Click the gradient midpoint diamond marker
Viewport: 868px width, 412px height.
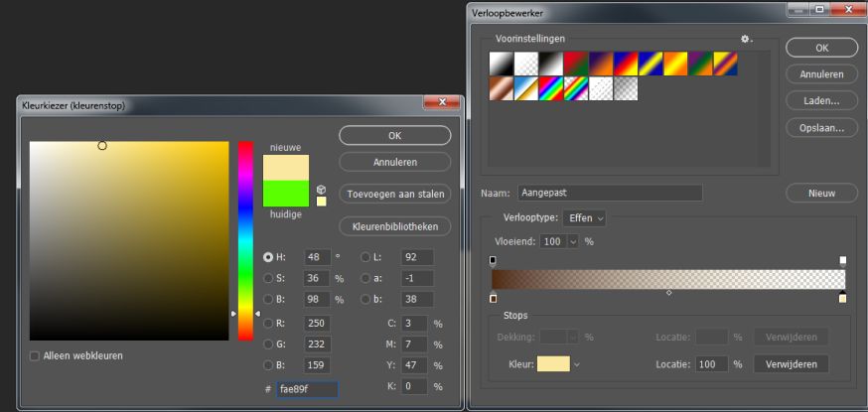[668, 293]
